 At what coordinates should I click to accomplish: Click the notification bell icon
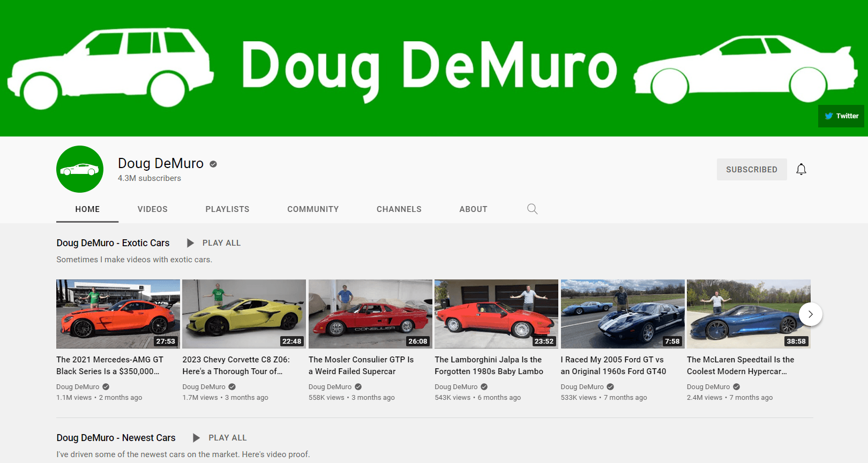tap(801, 169)
